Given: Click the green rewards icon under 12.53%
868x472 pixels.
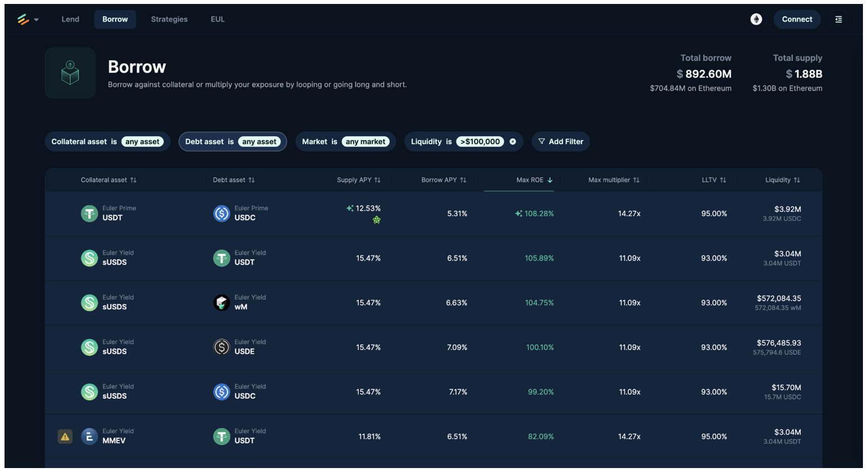Looking at the screenshot, I should (x=377, y=220).
